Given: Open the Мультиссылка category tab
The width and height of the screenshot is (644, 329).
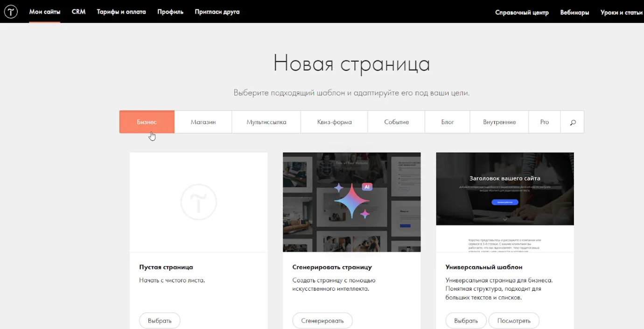Looking at the screenshot, I should click(266, 122).
